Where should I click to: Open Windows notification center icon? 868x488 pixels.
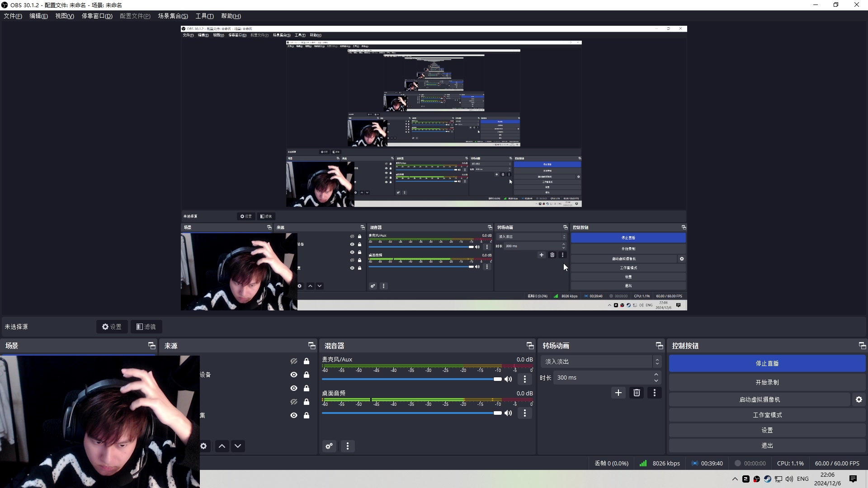pos(853,479)
